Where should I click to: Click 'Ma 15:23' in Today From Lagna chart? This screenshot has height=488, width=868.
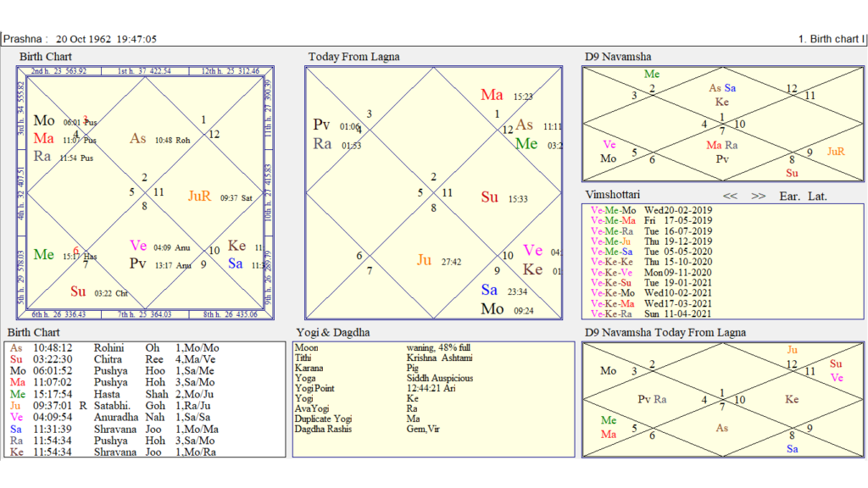tap(507, 95)
